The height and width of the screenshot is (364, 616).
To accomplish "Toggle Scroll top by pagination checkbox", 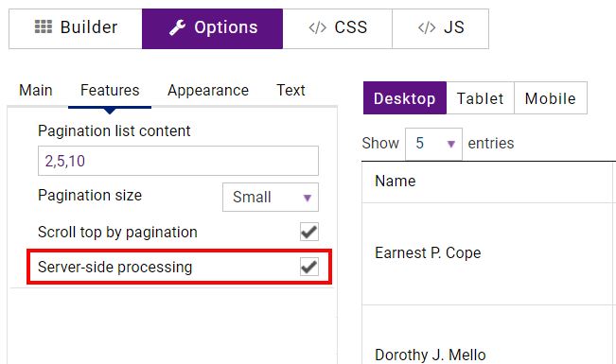I will coord(309,232).
